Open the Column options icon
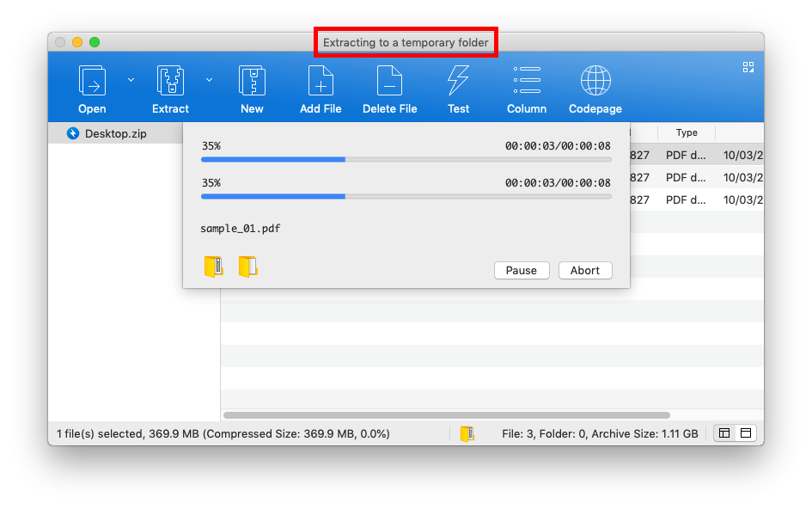The height and width of the screenshot is (509, 812). click(526, 81)
